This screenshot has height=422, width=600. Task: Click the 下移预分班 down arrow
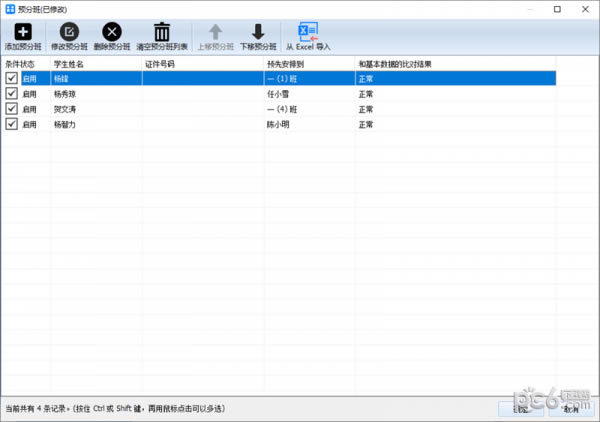[x=257, y=31]
